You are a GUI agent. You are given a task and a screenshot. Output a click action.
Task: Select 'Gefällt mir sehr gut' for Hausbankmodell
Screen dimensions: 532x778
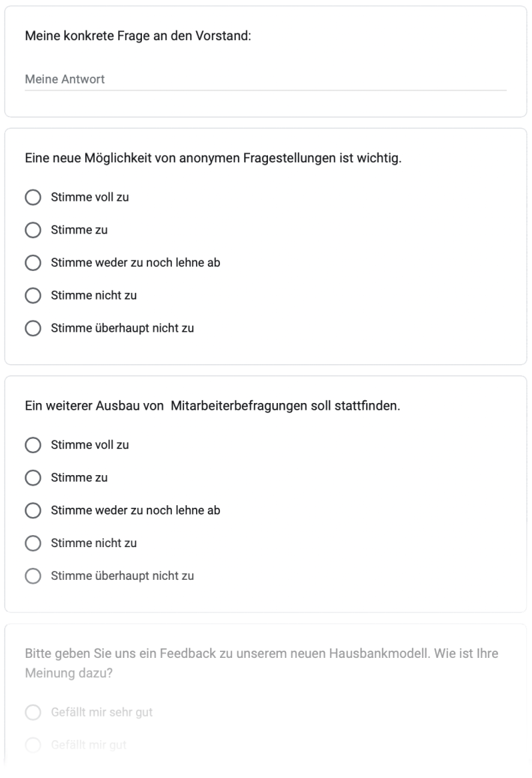pos(33,713)
